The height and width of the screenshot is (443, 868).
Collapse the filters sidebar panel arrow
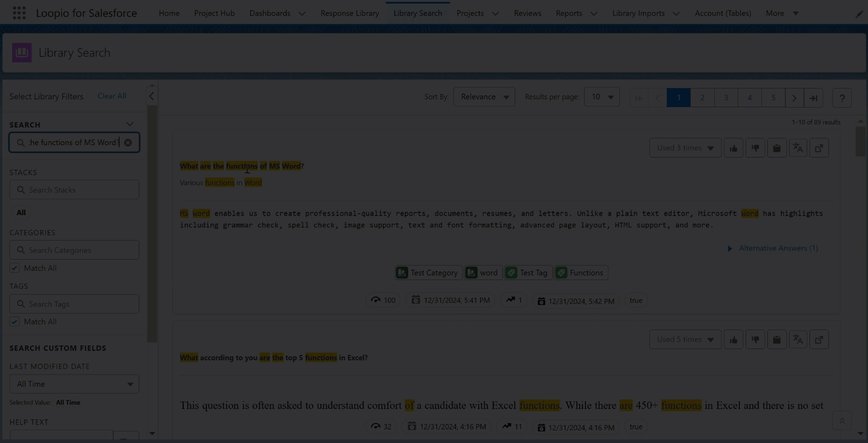point(151,96)
